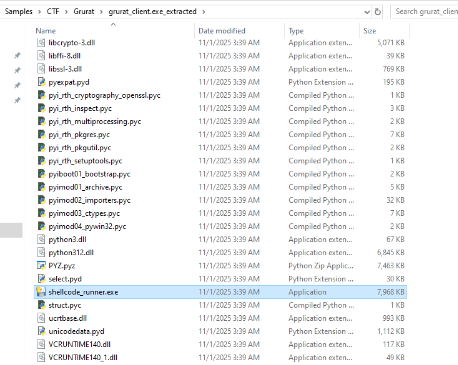Select the libssl-3.dll file icon

pyautogui.click(x=41, y=69)
